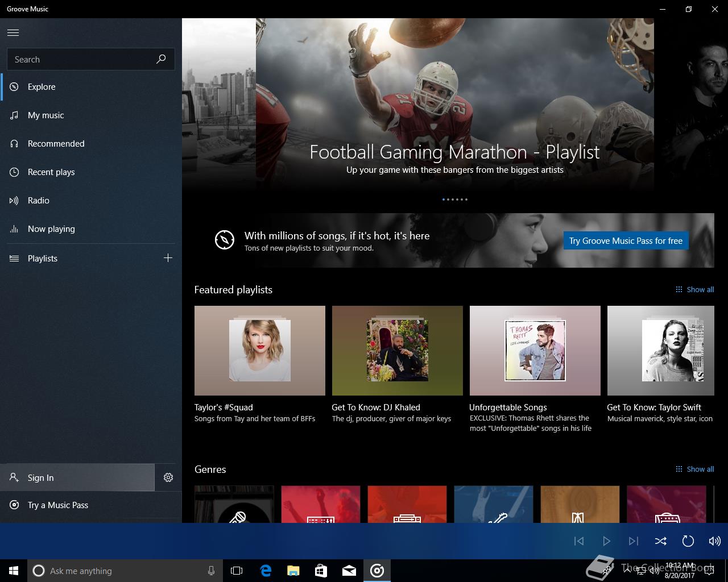
Task: Open the magenta genre tile at right
Action: coord(667,504)
